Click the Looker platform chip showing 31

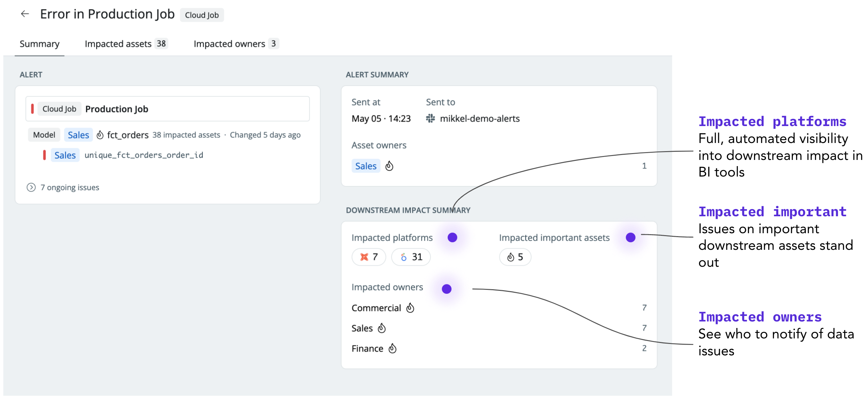click(x=411, y=257)
